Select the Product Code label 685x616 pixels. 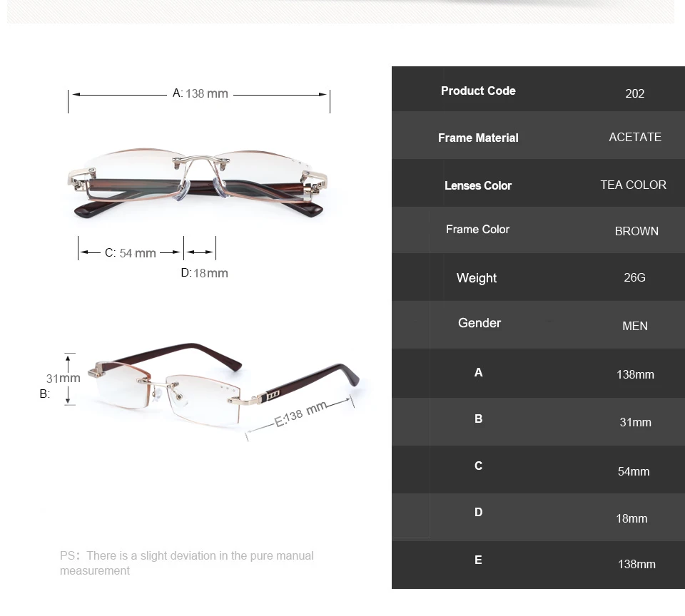(478, 91)
